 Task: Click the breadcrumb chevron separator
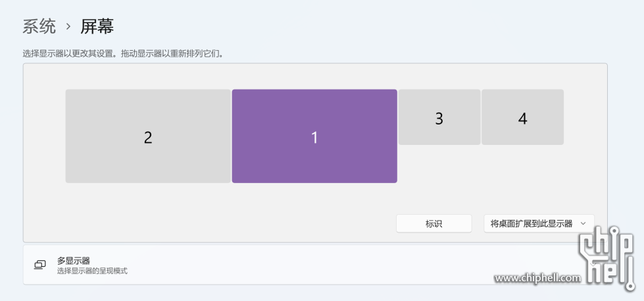point(68,27)
